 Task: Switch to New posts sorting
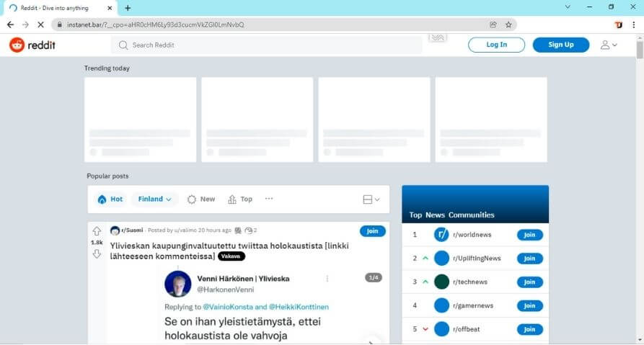[201, 200]
